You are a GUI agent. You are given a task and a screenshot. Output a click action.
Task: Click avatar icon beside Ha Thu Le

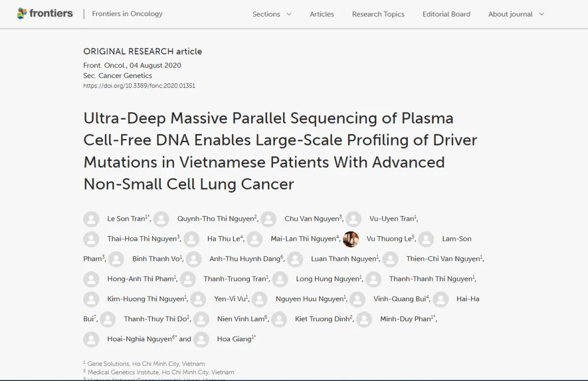(191, 239)
